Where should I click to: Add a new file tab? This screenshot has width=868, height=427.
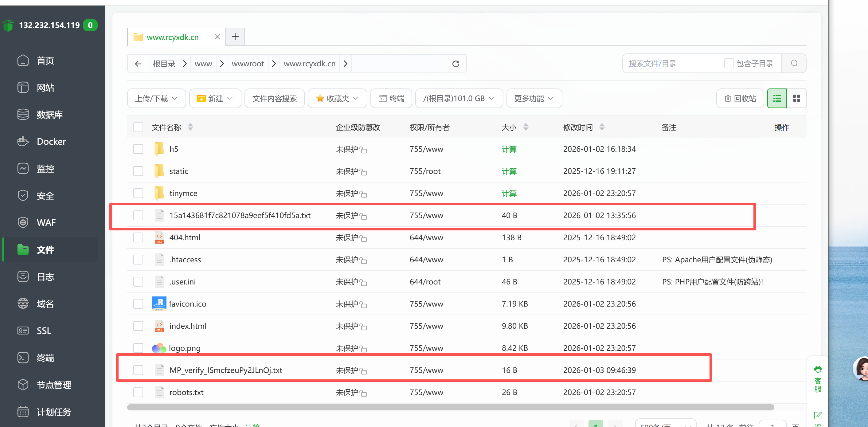(x=235, y=37)
